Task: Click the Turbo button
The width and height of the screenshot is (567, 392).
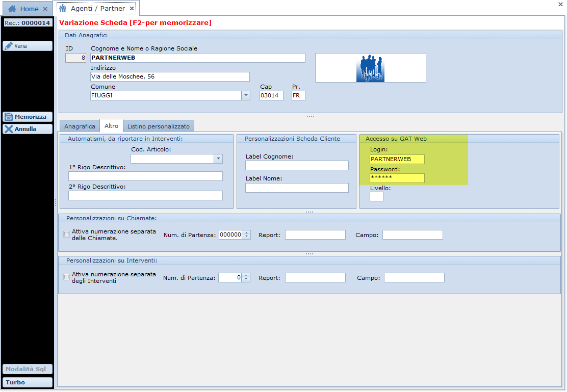Action: [28, 382]
